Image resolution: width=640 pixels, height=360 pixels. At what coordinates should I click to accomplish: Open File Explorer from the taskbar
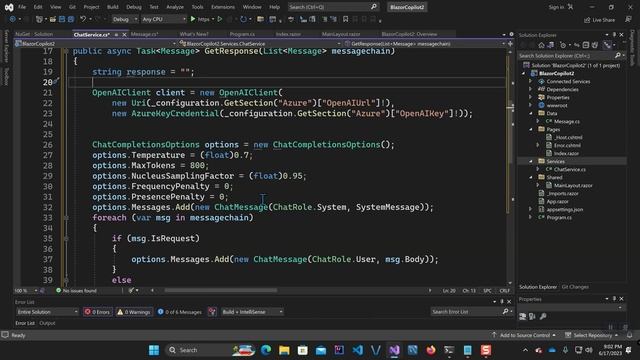pyautogui.click(x=284, y=350)
